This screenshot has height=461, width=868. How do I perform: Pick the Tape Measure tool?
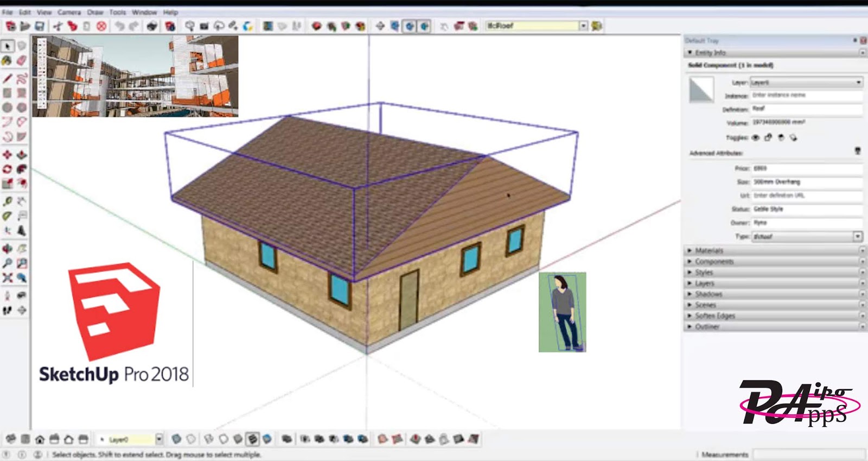tap(7, 201)
